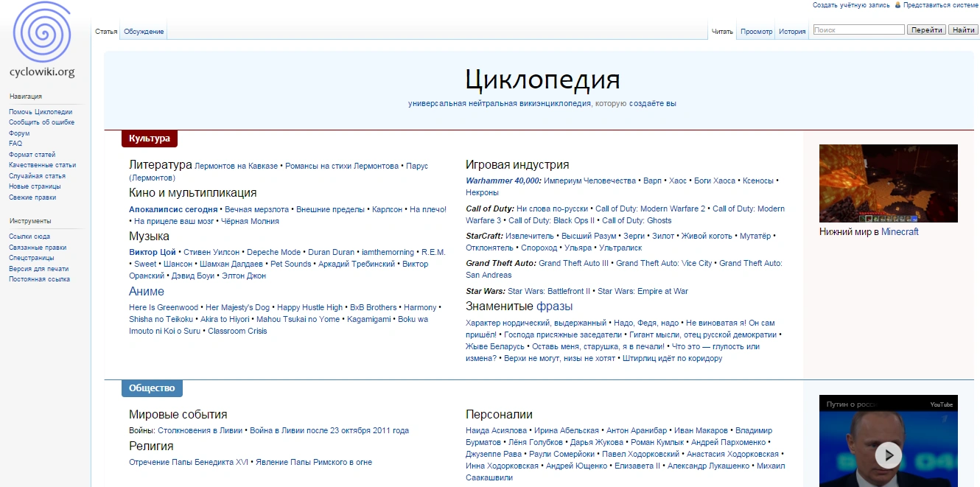
Task: Open Grand Theft Auto: Vice City link
Action: [664, 264]
